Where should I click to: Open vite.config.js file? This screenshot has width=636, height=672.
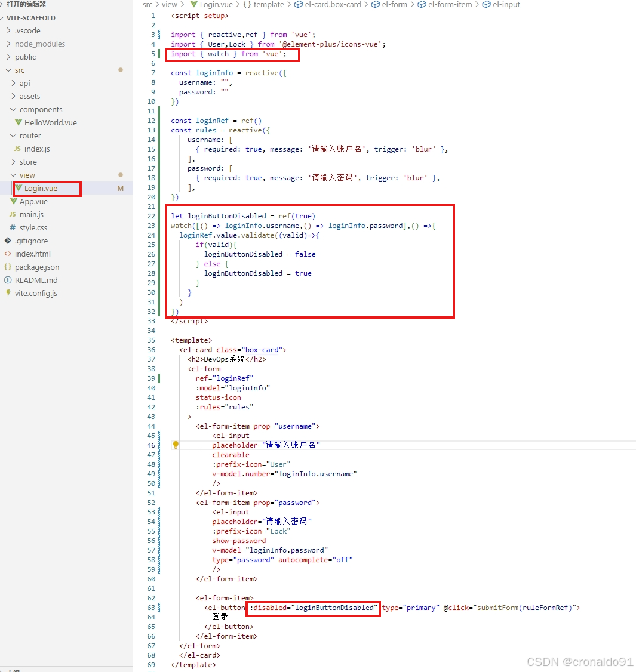36,293
